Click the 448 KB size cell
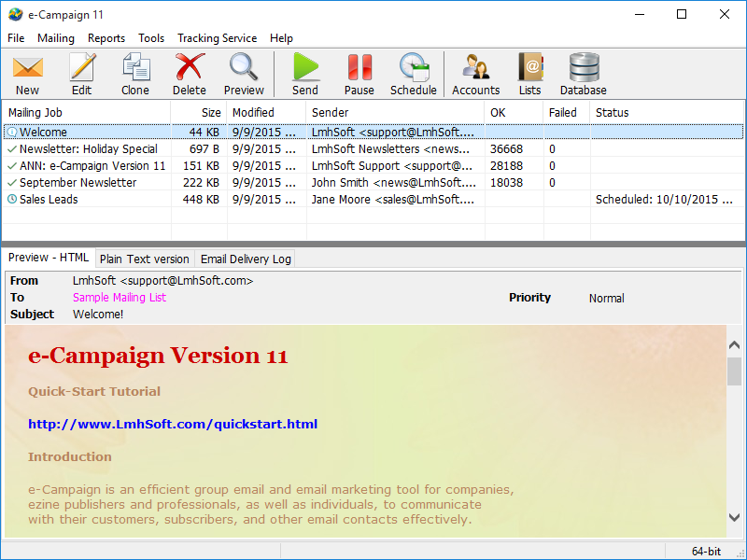Screen dimensions: 747x560 click(x=201, y=200)
